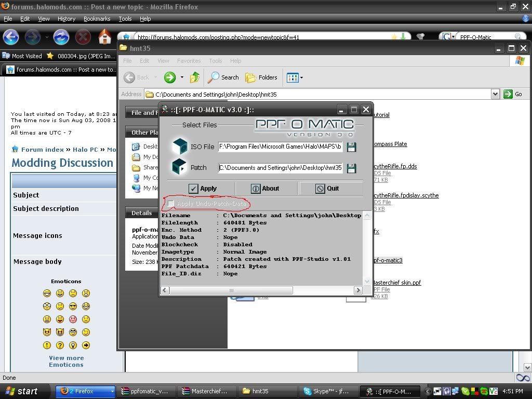Image resolution: width=532 pixels, height=399 pixels.
Task: Open the Firefox Tools menu
Action: point(125,19)
